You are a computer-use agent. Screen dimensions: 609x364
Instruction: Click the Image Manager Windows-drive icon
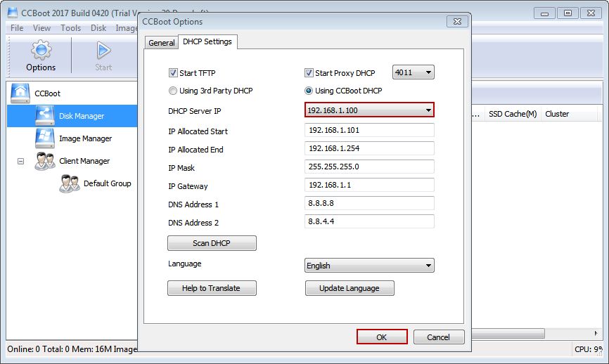(x=45, y=138)
